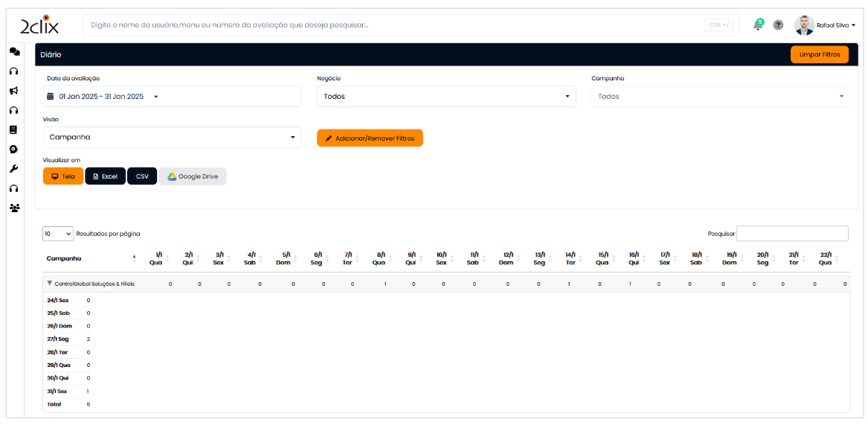Click the megaphone icon in the sidebar

tap(13, 91)
